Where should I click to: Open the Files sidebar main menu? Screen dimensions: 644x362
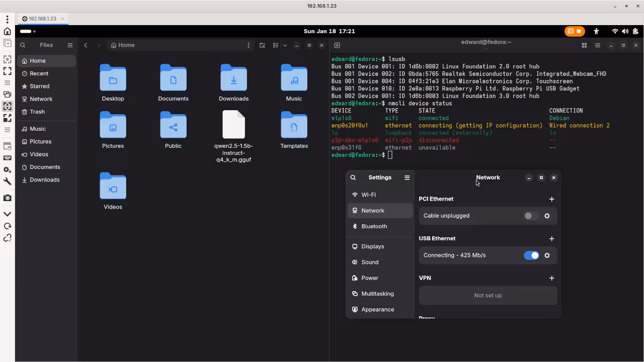point(70,45)
